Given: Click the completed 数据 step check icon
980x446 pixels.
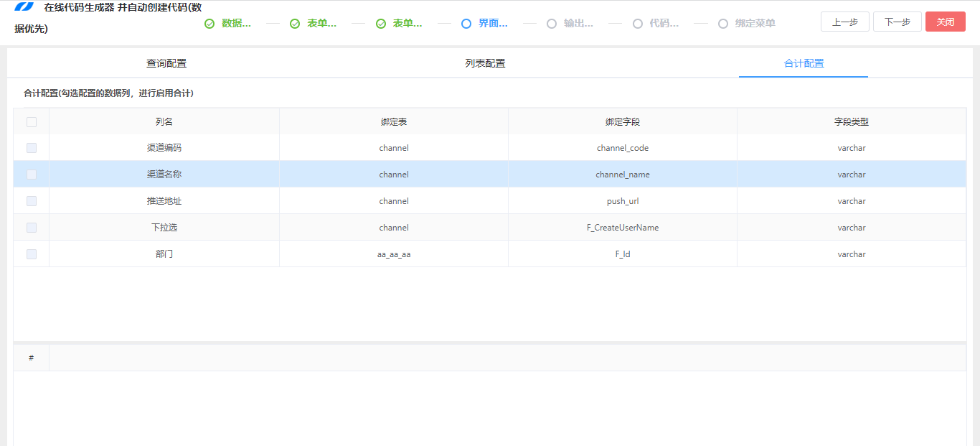Looking at the screenshot, I should [209, 23].
